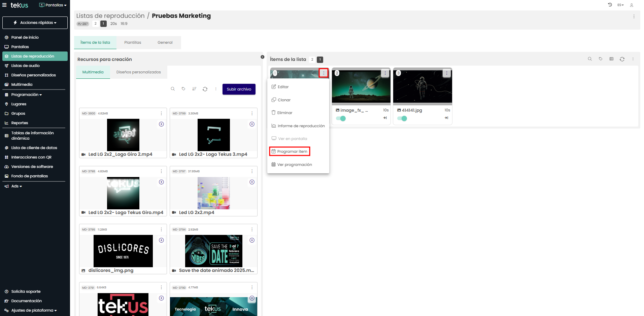Switch to table view icon in list items

coord(611,59)
